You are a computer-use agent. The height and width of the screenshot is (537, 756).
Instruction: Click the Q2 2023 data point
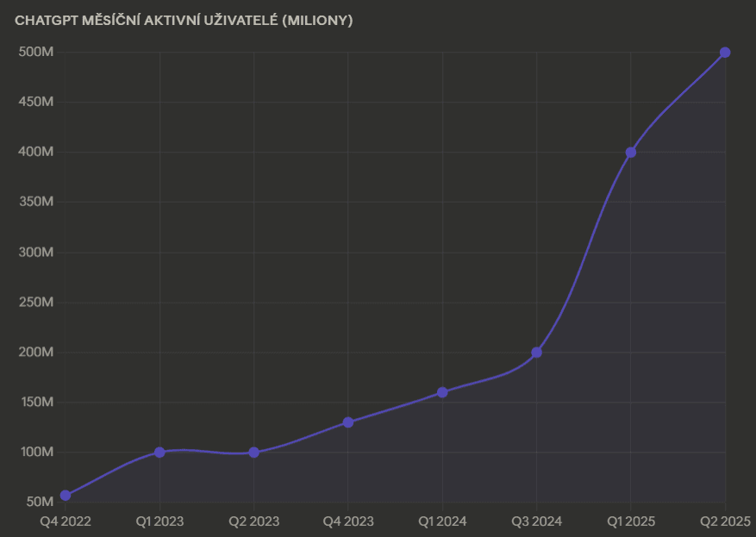(254, 453)
